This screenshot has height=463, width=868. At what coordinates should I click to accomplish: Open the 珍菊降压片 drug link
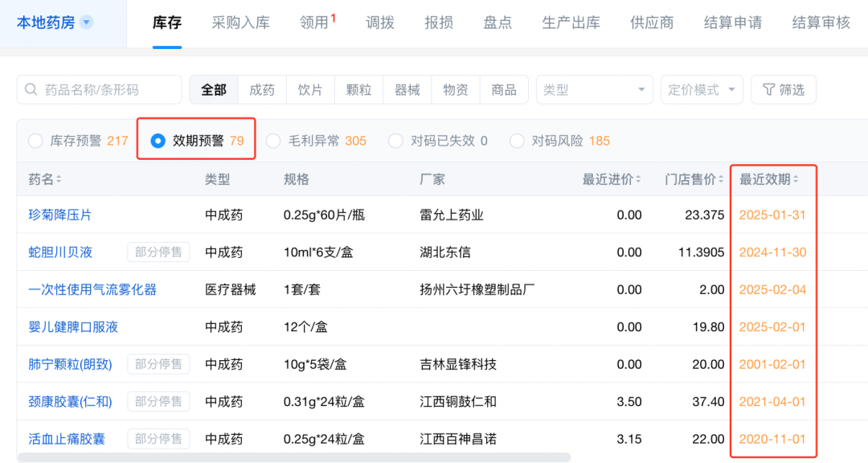60,215
